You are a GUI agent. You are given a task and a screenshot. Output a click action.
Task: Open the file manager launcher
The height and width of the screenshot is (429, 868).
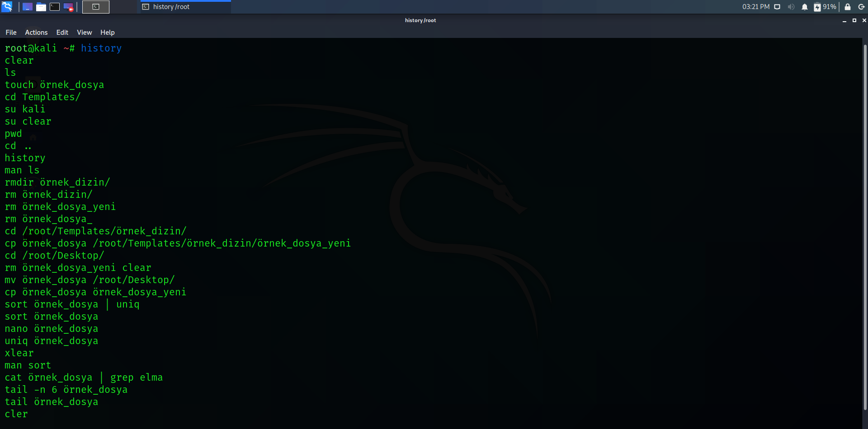[41, 7]
